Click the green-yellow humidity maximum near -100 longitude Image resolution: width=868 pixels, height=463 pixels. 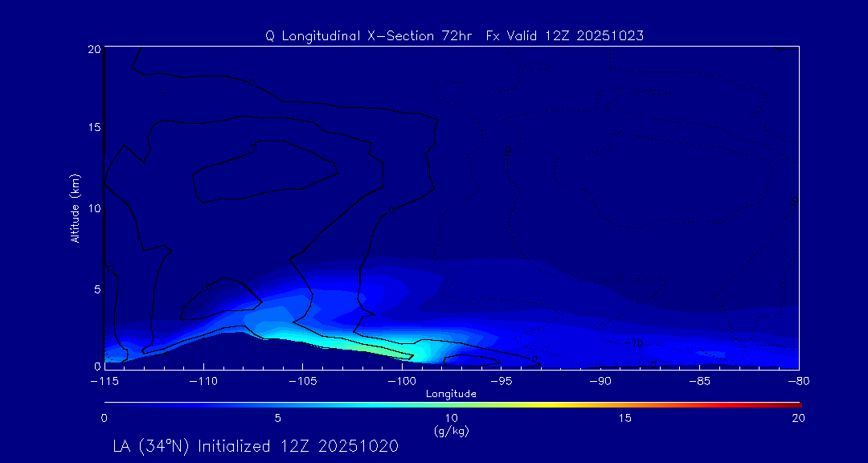point(390,351)
